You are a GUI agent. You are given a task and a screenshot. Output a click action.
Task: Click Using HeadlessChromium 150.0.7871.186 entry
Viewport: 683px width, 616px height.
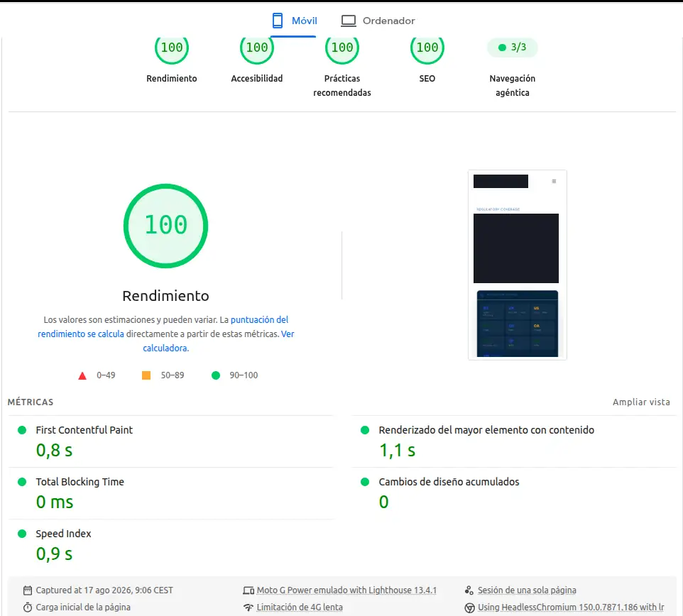(571, 607)
